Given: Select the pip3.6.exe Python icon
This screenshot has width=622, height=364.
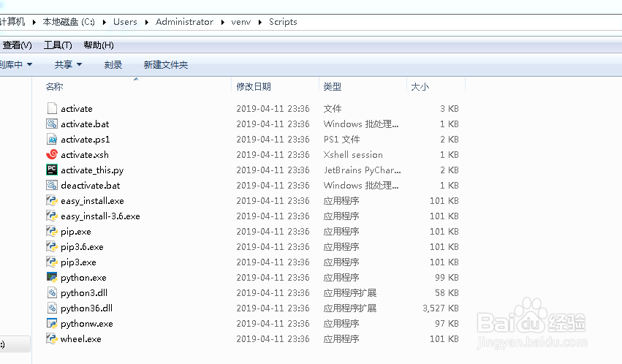Looking at the screenshot, I should (x=52, y=246).
